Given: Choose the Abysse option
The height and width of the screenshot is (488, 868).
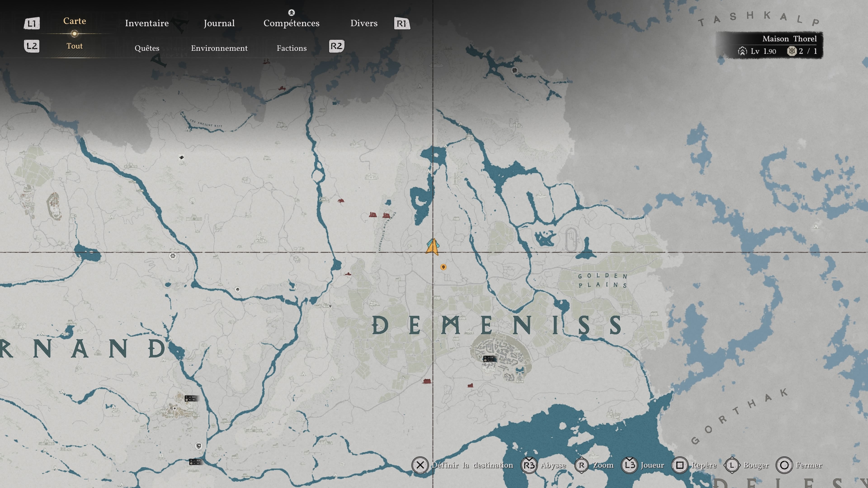Looking at the screenshot, I should [x=553, y=465].
